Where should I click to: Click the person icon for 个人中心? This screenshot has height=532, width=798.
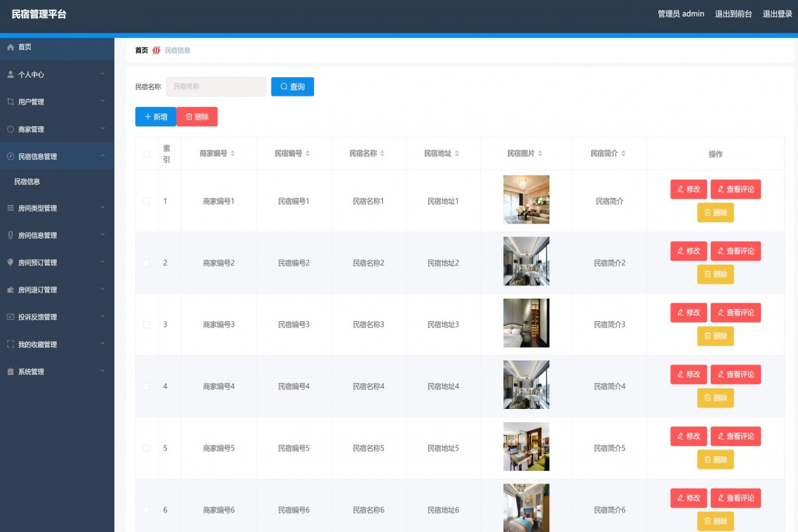click(x=11, y=74)
